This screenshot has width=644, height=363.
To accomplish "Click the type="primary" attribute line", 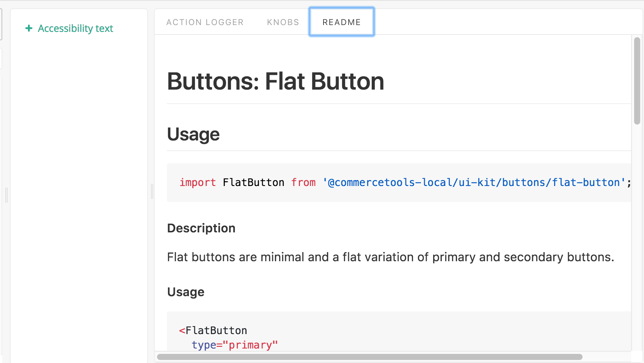I will 235,345.
